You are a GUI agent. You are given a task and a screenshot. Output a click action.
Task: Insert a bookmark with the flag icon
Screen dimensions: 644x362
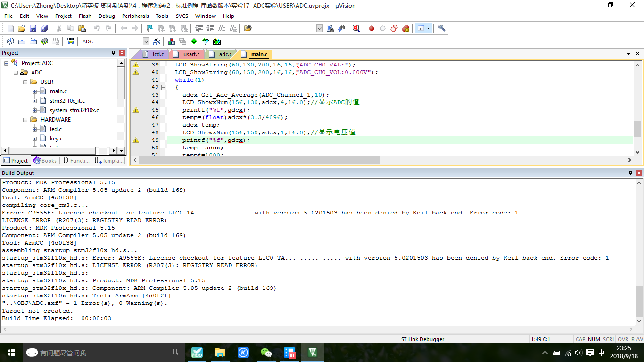click(x=149, y=28)
